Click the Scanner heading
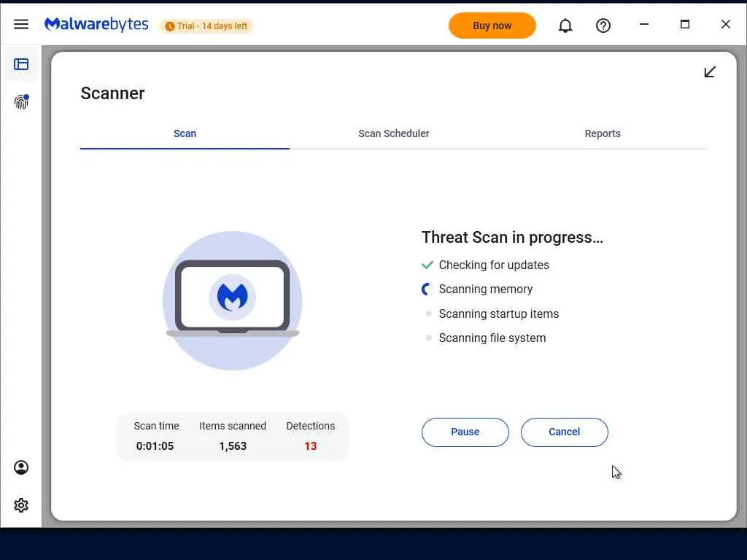 (x=113, y=93)
